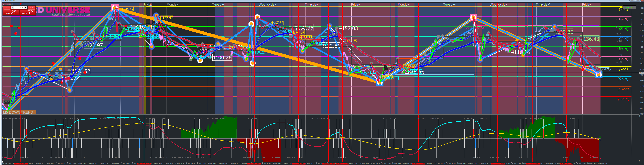
Task: Click the Totally Crushing It Edition subtitle
Action: 71,15
